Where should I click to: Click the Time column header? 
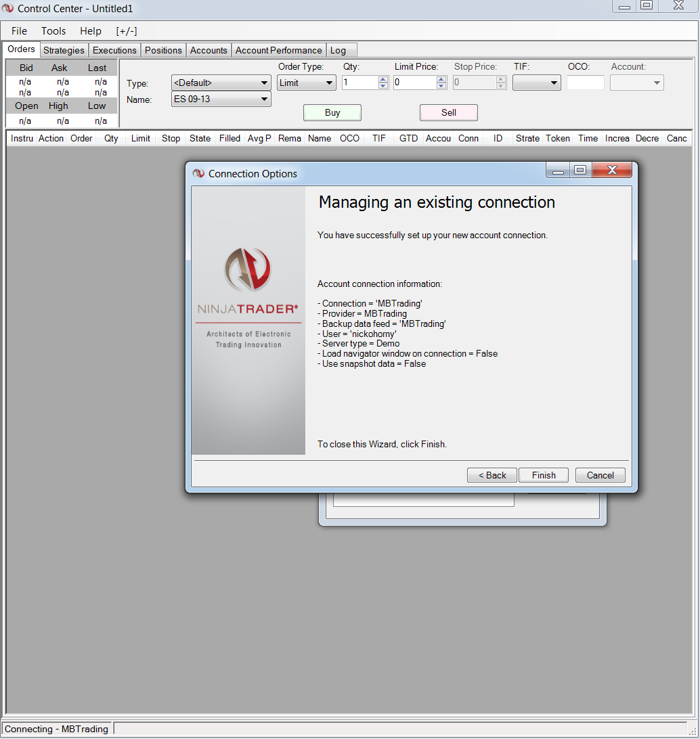pos(588,138)
